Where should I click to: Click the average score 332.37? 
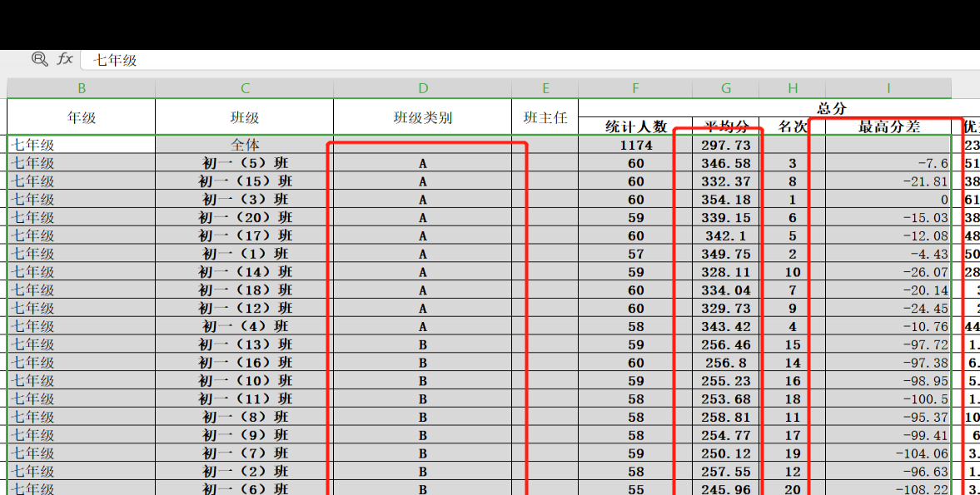[725, 181]
